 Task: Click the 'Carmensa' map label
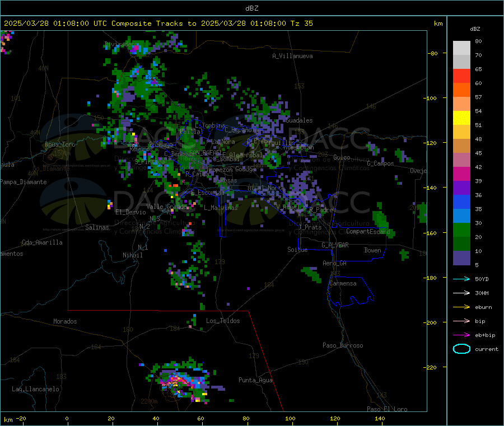[x=343, y=283]
